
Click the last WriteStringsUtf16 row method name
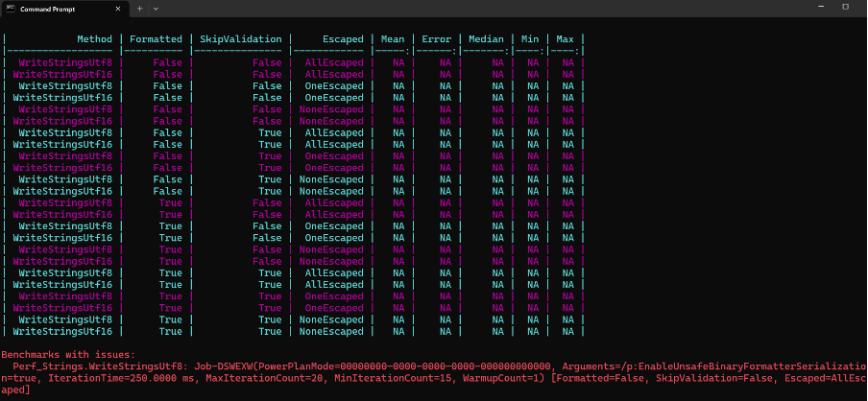(x=62, y=331)
